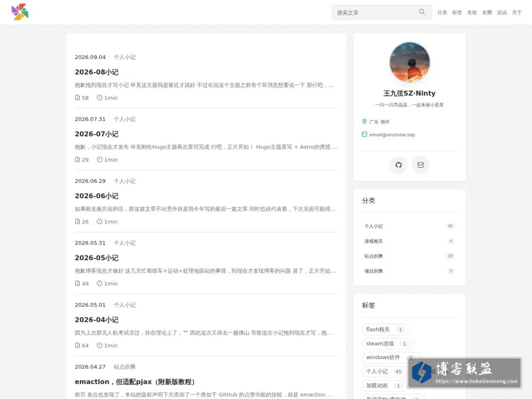This screenshot has width=532, height=399.
Task: Open emaction，但适配pjax article
Action: (135, 382)
